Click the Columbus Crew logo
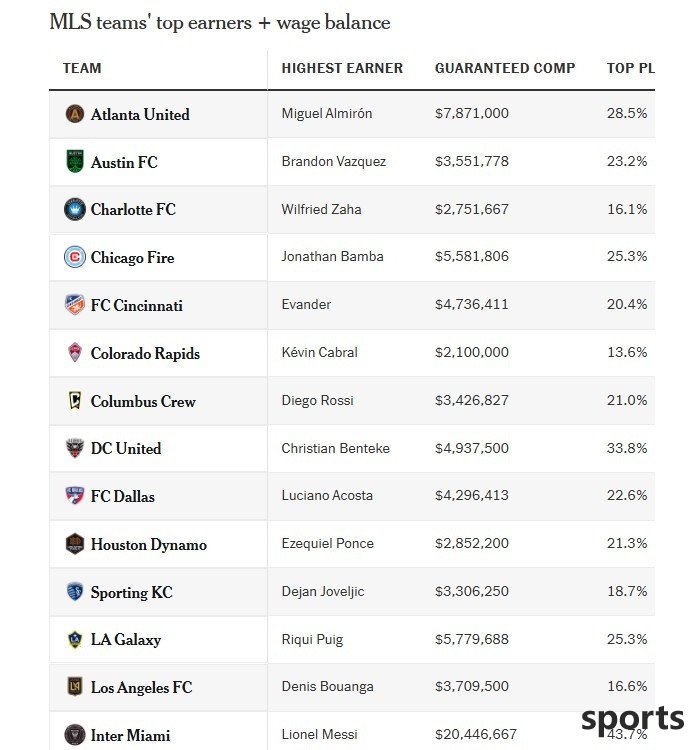Image resolution: width=699 pixels, height=750 pixels. point(75,400)
